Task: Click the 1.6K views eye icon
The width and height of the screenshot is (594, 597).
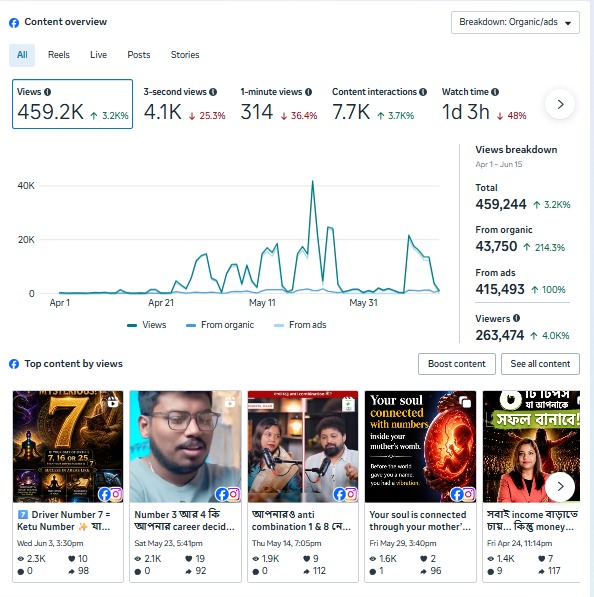Action: click(x=373, y=559)
